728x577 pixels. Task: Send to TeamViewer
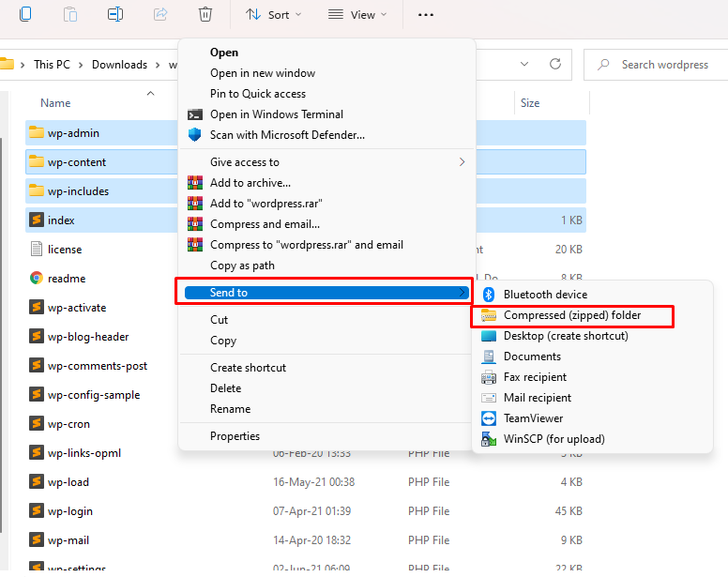coord(592,418)
